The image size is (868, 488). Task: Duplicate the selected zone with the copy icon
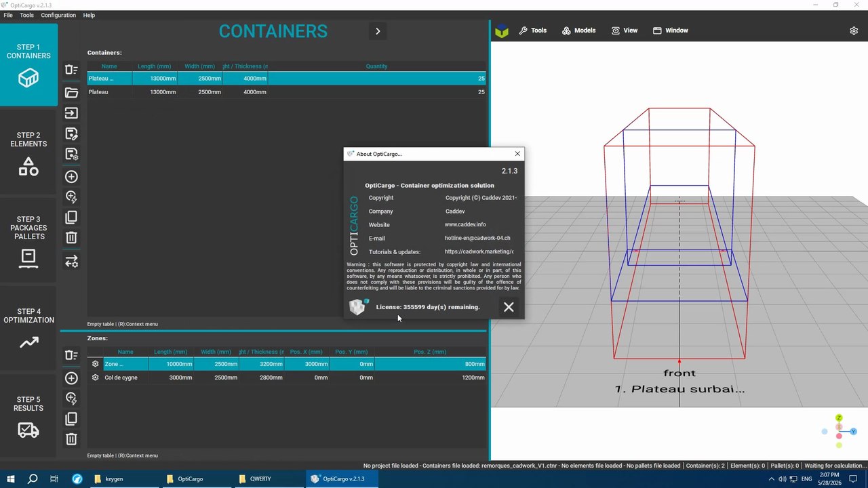click(71, 419)
